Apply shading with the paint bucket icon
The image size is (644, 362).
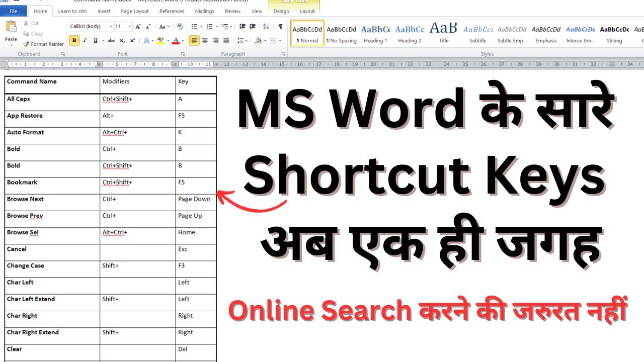click(x=258, y=41)
